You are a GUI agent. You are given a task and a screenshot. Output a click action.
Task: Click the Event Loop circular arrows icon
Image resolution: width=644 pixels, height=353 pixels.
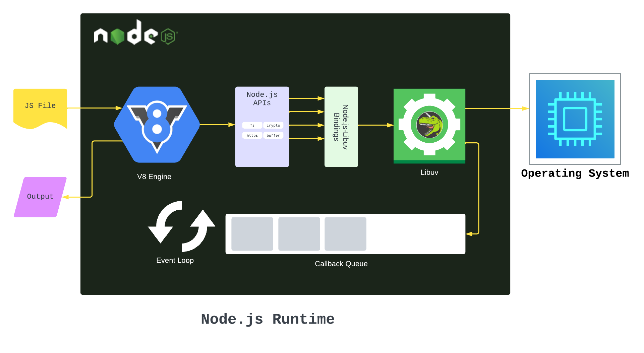(182, 226)
